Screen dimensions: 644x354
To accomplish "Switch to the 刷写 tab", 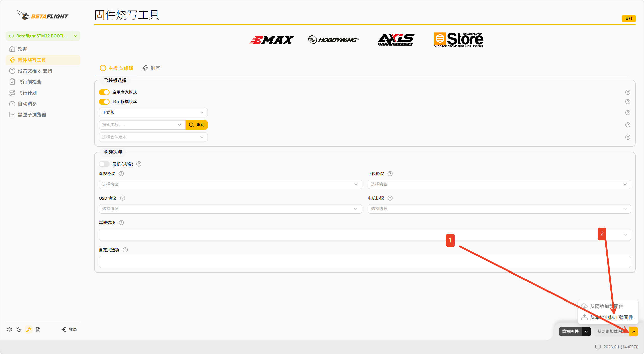I will pos(151,68).
